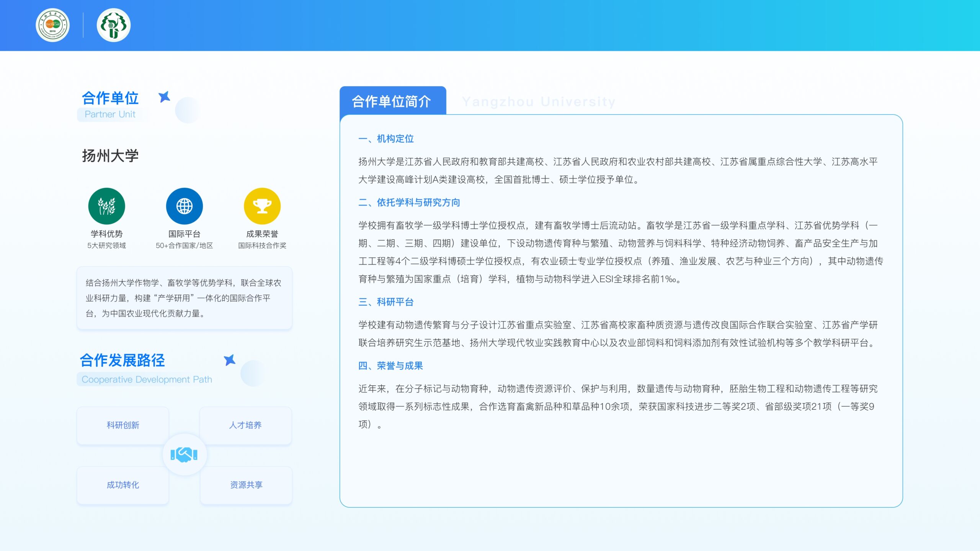Click the 合作单位 heading
980x551 pixels.
point(110,98)
